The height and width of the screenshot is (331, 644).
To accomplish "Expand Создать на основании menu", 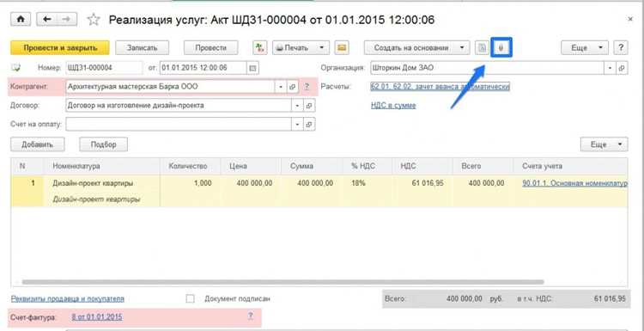I will 416,47.
